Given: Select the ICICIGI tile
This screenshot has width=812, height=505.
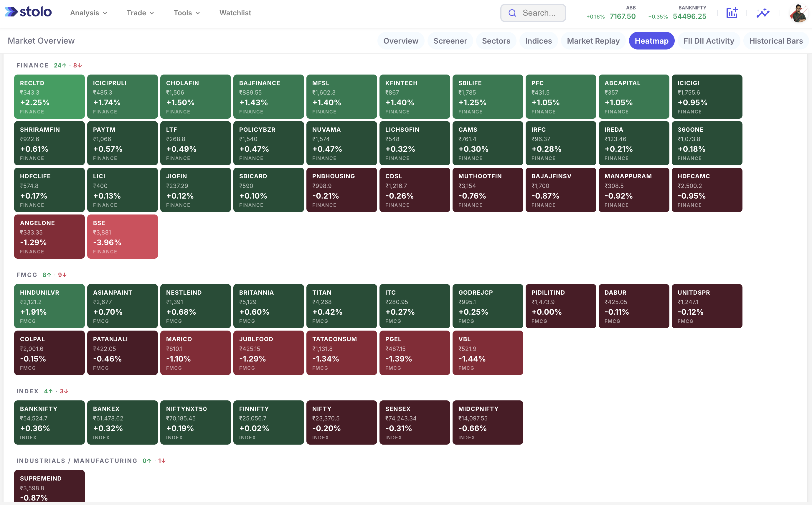Looking at the screenshot, I should pyautogui.click(x=707, y=97).
